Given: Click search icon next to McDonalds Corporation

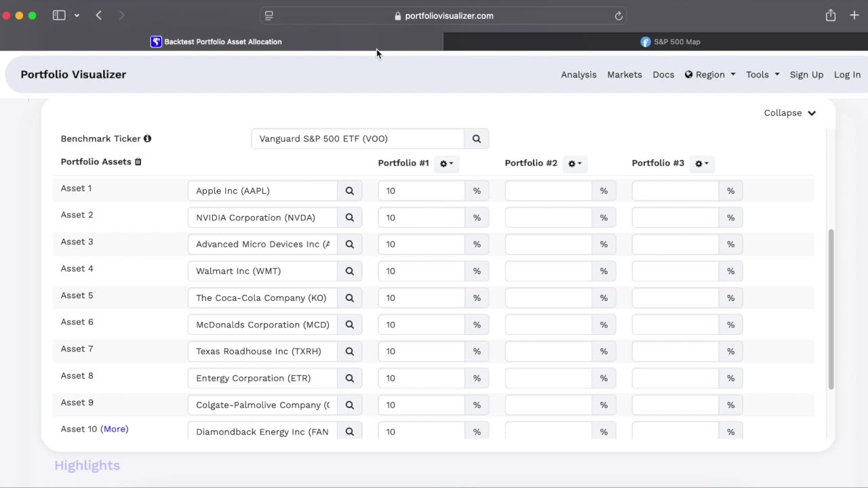Looking at the screenshot, I should coord(350,325).
